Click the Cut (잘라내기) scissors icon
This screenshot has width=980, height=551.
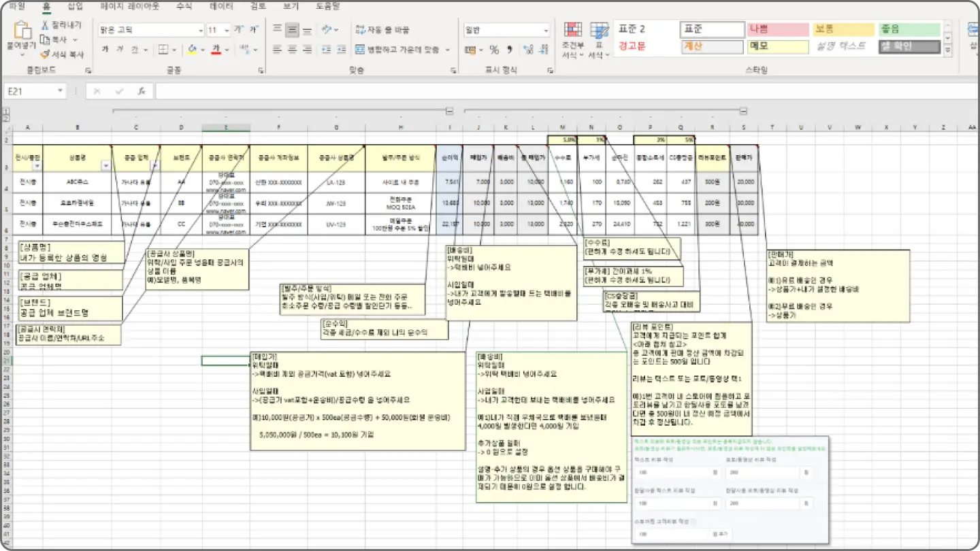[45, 25]
